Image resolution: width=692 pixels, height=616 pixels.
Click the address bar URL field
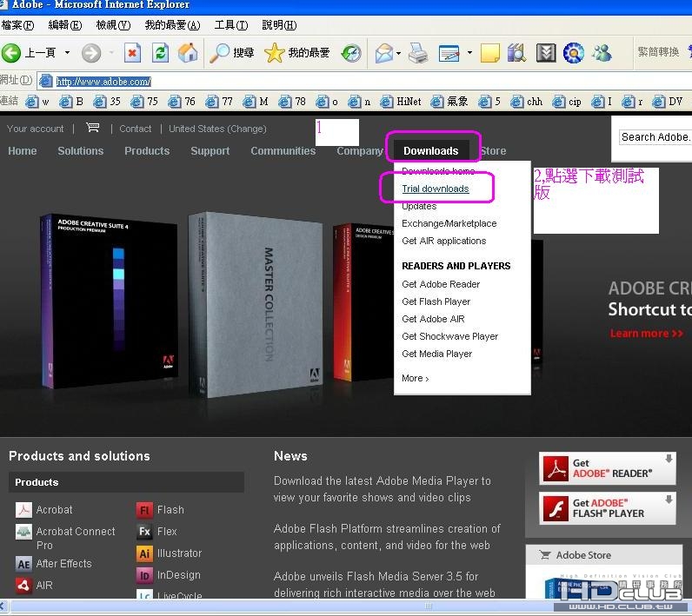(x=364, y=81)
